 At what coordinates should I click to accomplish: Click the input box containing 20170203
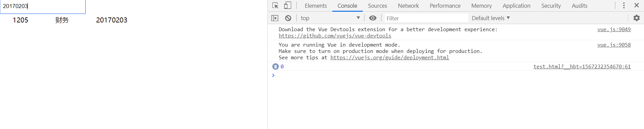tap(43, 6)
